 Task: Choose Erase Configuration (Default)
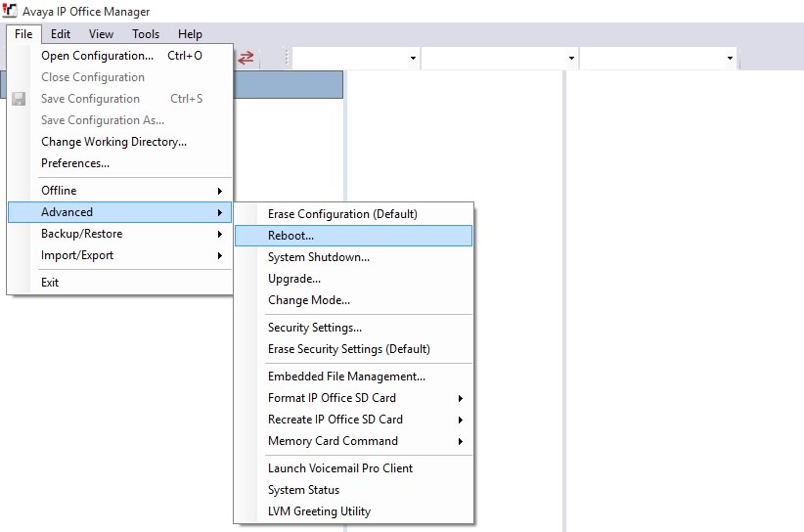pyautogui.click(x=353, y=214)
